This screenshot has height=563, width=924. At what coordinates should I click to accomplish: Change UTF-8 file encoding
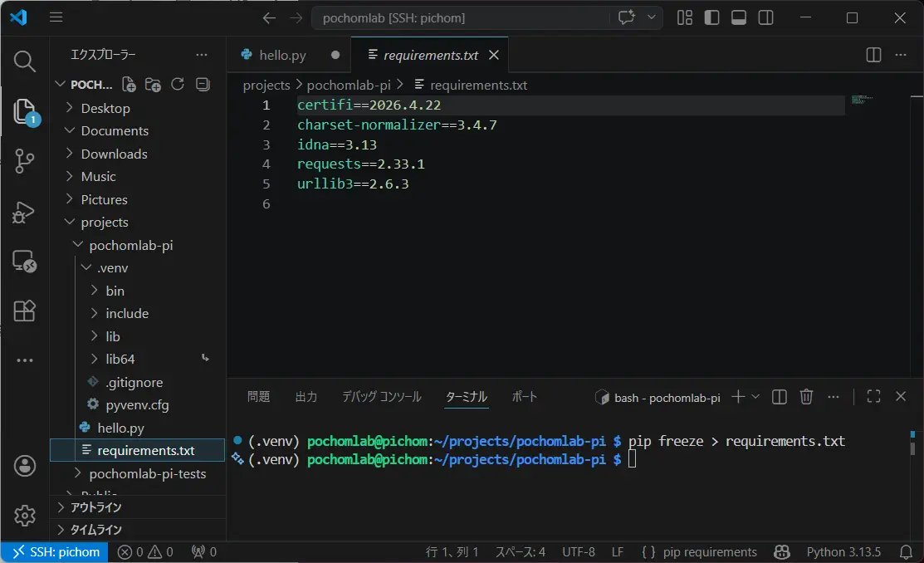[578, 552]
